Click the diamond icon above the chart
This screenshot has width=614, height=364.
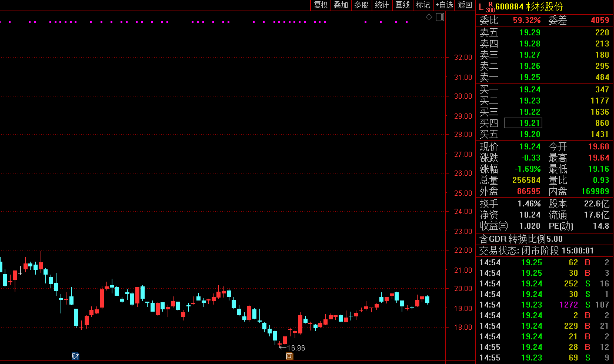(429, 17)
